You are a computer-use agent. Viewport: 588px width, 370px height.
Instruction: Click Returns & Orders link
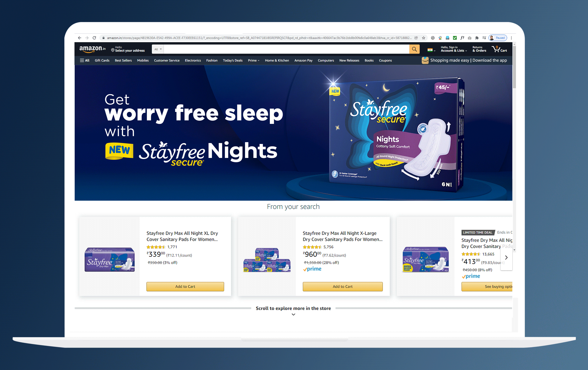479,49
